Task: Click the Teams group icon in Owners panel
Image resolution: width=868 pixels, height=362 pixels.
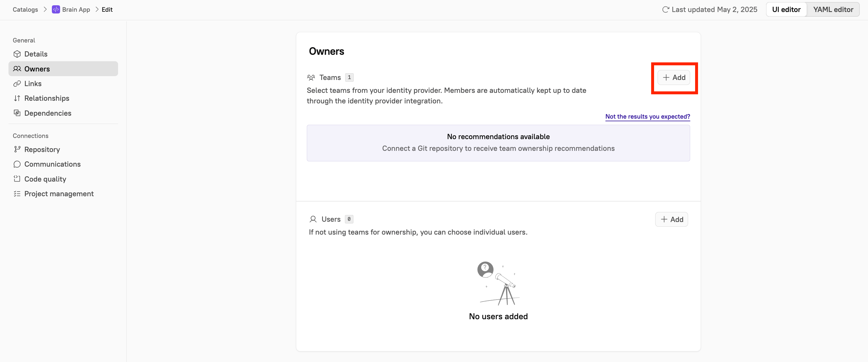Action: [311, 77]
